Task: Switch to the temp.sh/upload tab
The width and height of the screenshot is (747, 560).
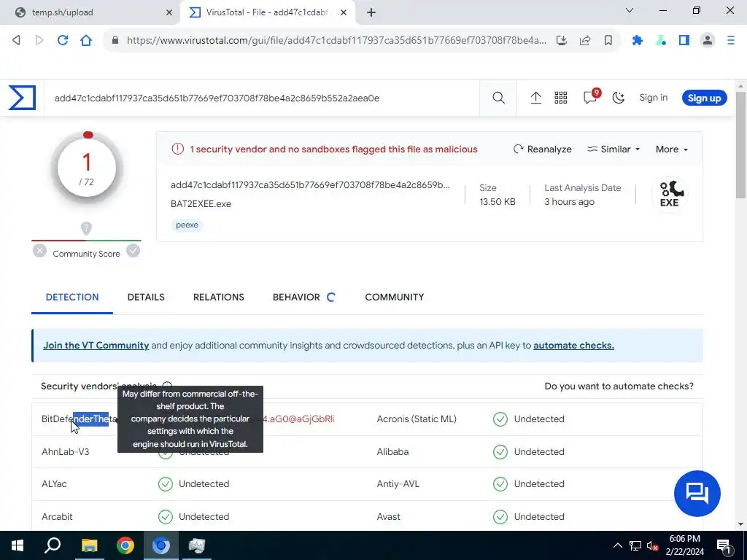Action: click(x=90, y=12)
